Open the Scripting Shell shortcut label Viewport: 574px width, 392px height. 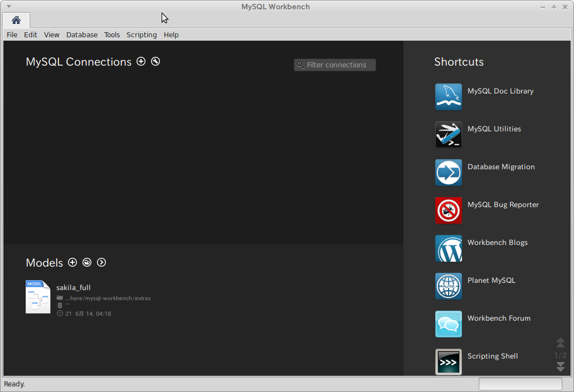(x=493, y=356)
